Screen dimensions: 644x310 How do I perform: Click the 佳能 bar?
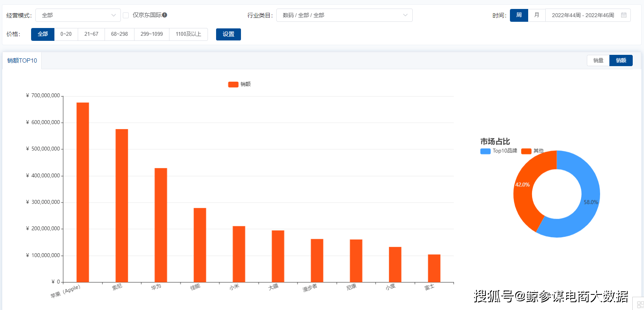(200, 245)
